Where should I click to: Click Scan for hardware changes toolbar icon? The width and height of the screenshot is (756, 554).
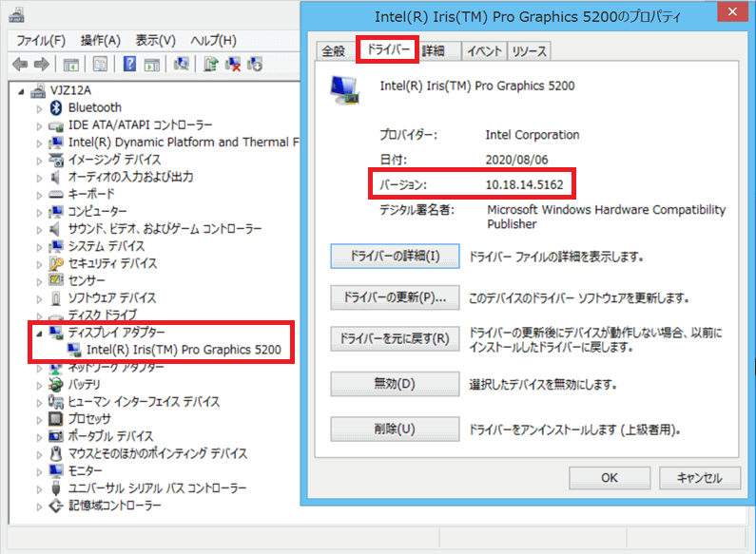point(182,64)
